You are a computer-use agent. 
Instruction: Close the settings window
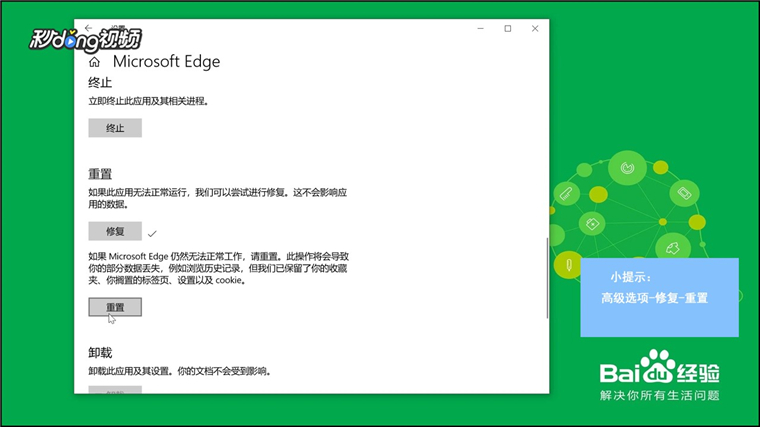point(535,29)
